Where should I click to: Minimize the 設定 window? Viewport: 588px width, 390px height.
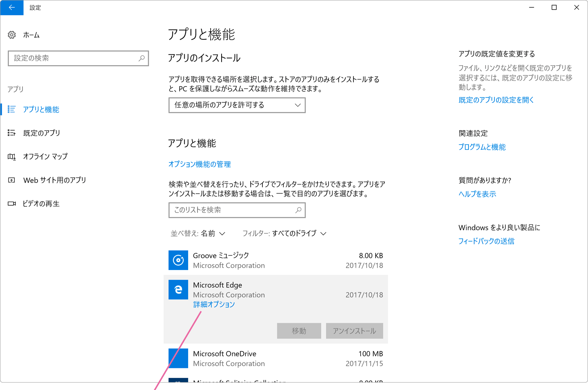click(531, 7)
